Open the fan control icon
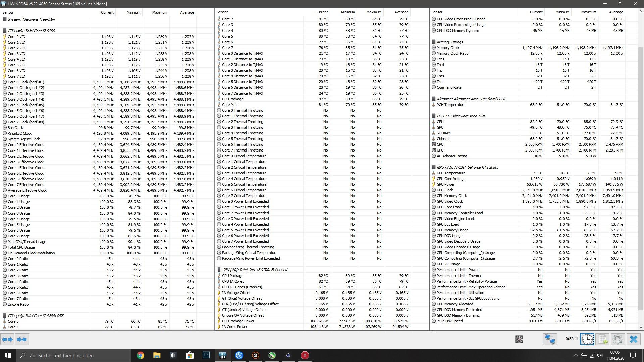This screenshot has height=362, width=644. [519, 339]
